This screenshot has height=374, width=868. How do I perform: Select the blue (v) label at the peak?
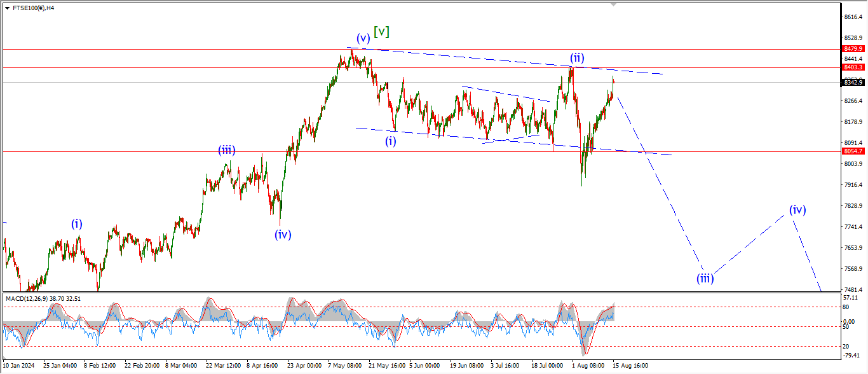click(x=362, y=38)
